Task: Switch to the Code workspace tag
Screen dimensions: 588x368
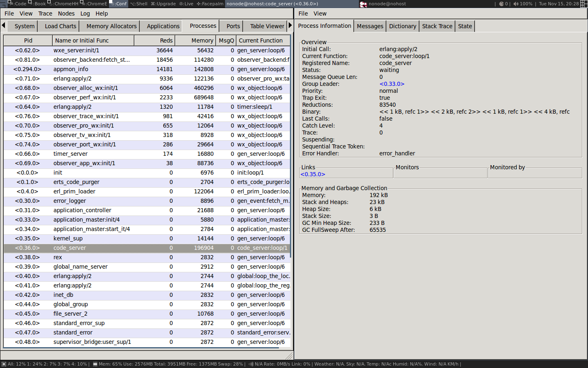Action: pyautogui.click(x=17, y=4)
